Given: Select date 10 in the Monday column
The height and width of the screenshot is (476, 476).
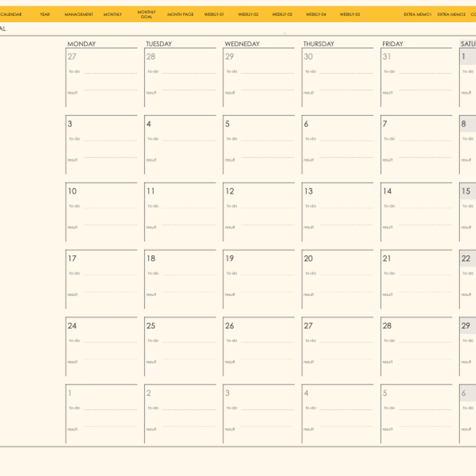Looking at the screenshot, I should [x=72, y=191].
